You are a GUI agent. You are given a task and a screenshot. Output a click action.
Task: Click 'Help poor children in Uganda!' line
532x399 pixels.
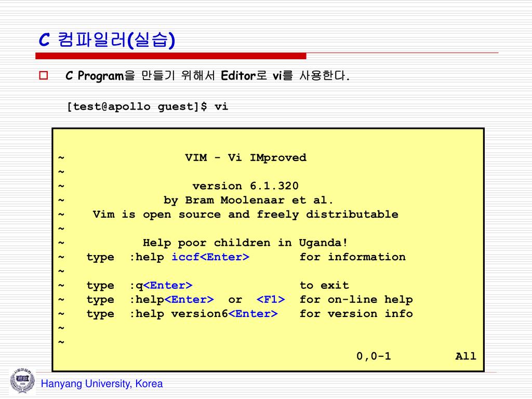[245, 243]
